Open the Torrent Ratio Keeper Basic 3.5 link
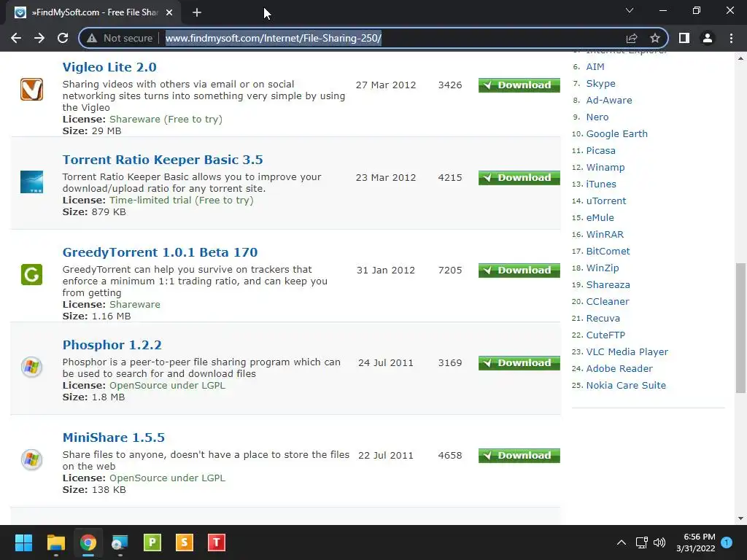The width and height of the screenshot is (747, 560). click(163, 160)
